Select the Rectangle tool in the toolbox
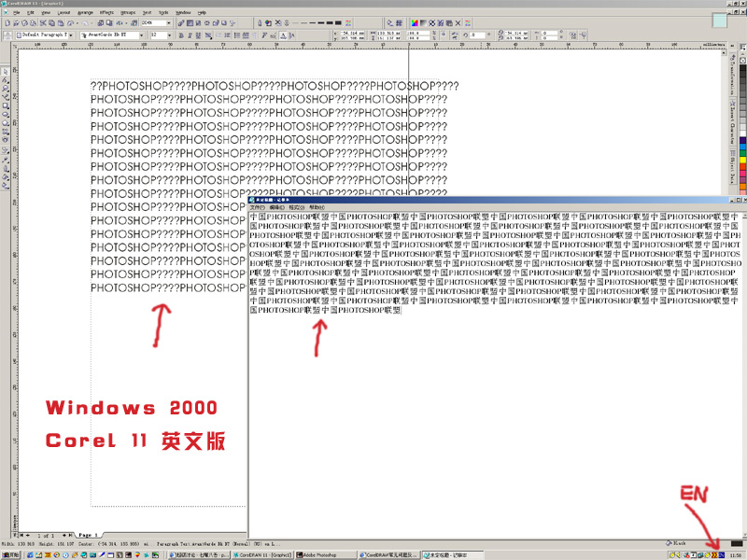The image size is (747, 560). coord(6,105)
